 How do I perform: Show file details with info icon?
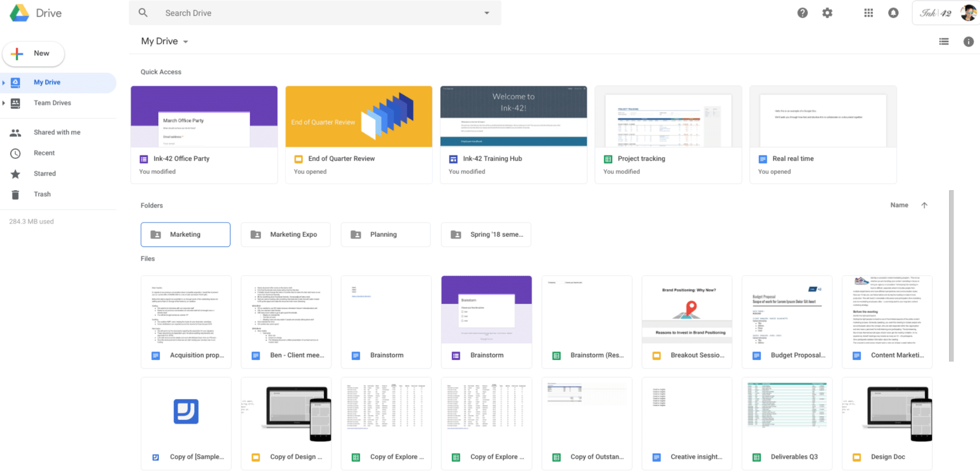click(968, 42)
